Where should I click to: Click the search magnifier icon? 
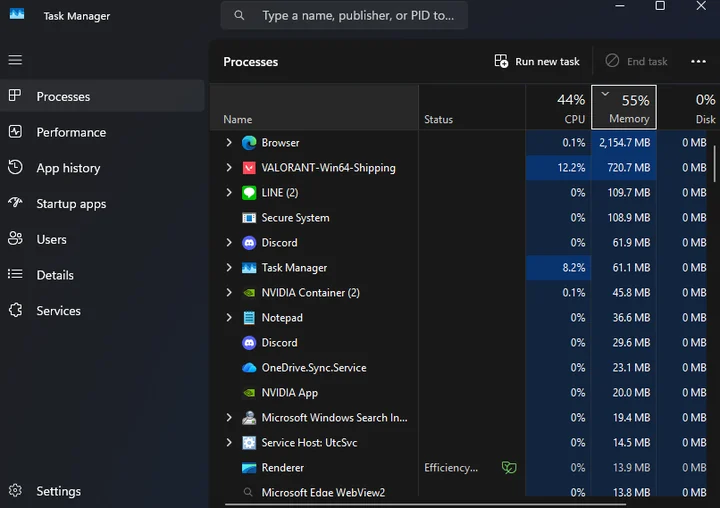[239, 15]
